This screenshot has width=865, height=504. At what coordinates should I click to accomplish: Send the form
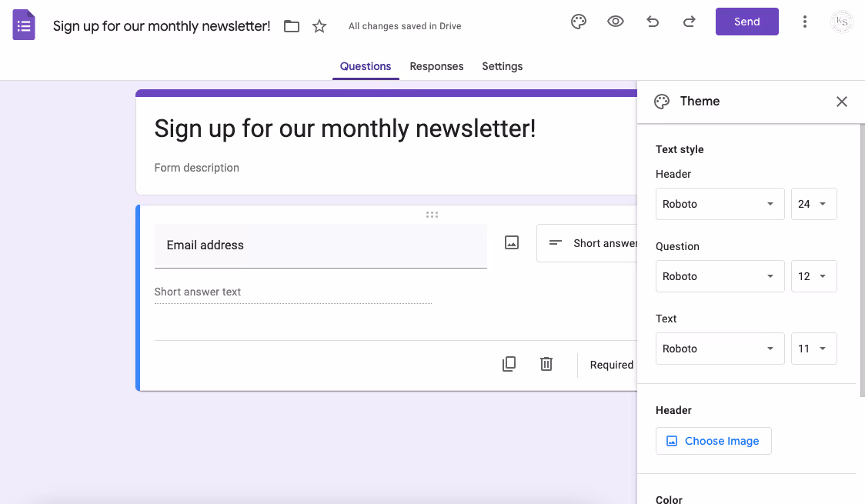click(746, 22)
